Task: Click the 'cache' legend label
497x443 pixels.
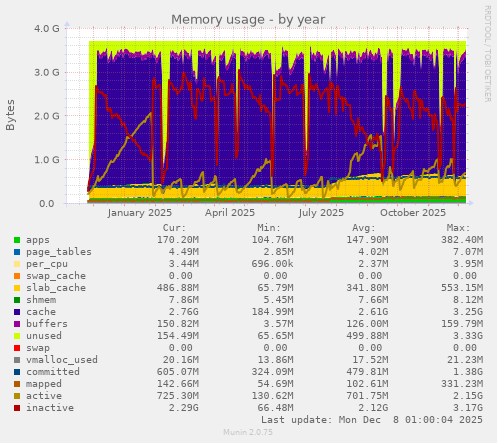Action: click(41, 312)
